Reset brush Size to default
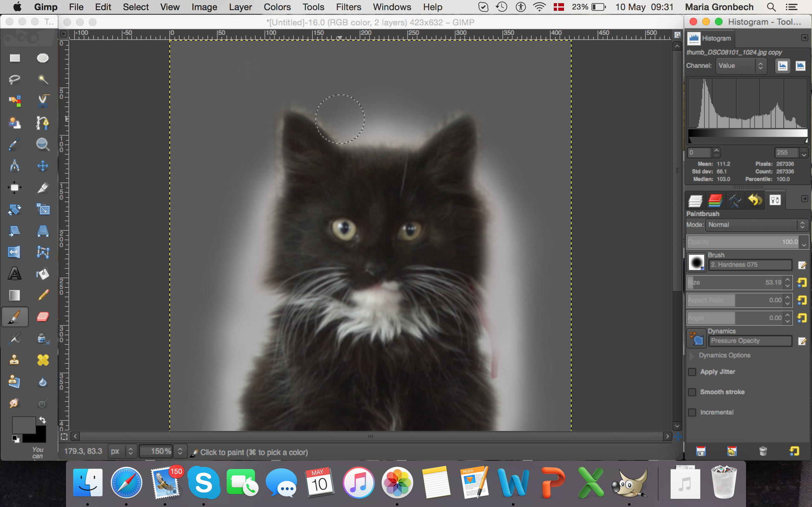Image resolution: width=812 pixels, height=507 pixels. tap(802, 282)
